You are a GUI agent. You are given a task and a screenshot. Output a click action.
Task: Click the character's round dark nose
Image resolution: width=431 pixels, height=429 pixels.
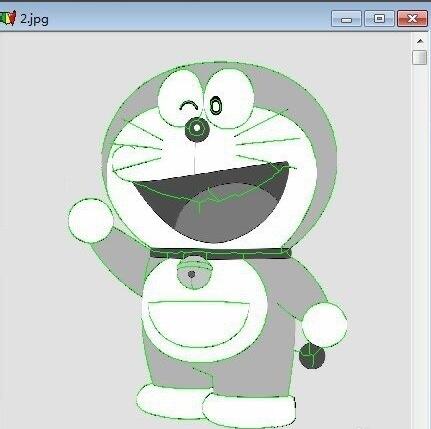coord(196,129)
